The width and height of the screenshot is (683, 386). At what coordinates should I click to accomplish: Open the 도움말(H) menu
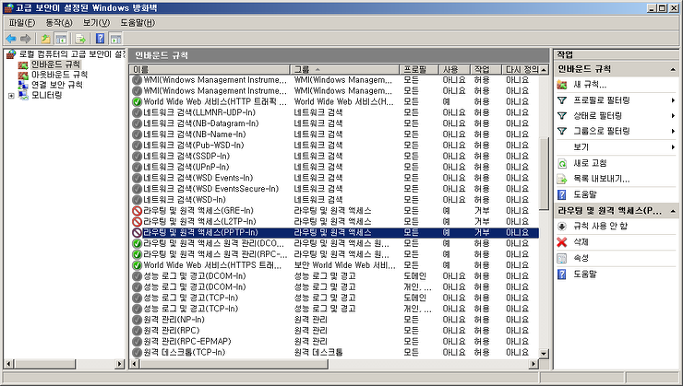(x=138, y=23)
